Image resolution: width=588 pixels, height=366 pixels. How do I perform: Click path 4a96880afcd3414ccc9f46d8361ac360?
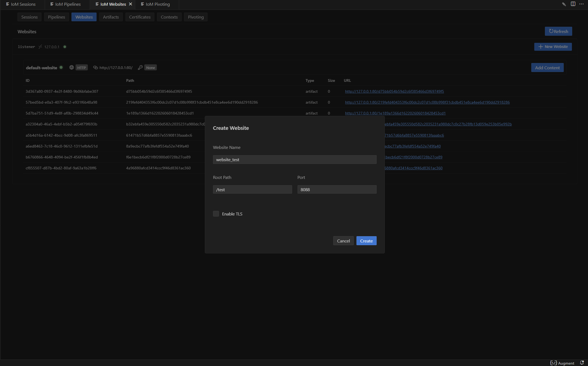[x=158, y=168]
